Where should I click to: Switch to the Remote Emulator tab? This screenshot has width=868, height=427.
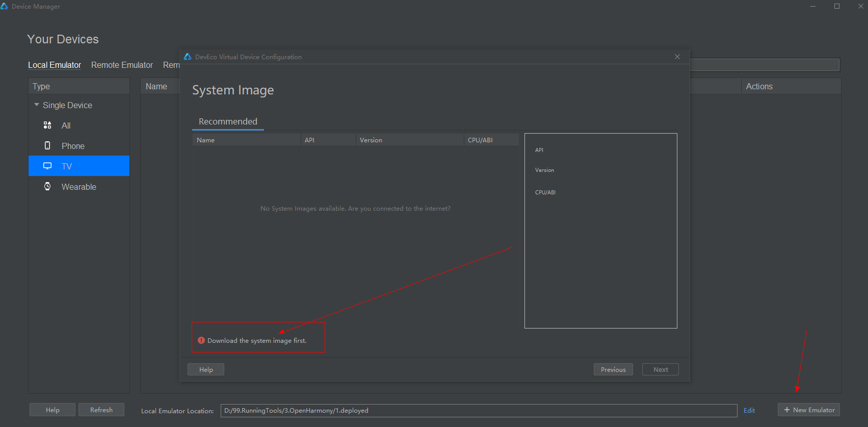point(122,65)
